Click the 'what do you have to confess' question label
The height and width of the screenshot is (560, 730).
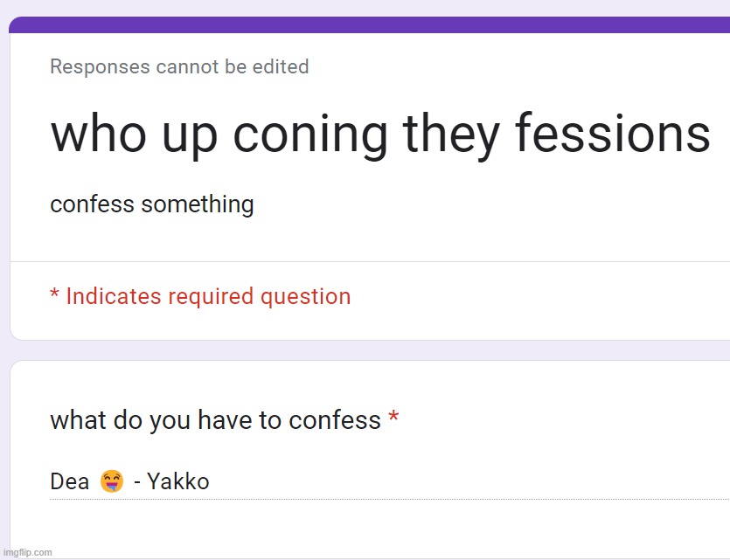(x=216, y=420)
